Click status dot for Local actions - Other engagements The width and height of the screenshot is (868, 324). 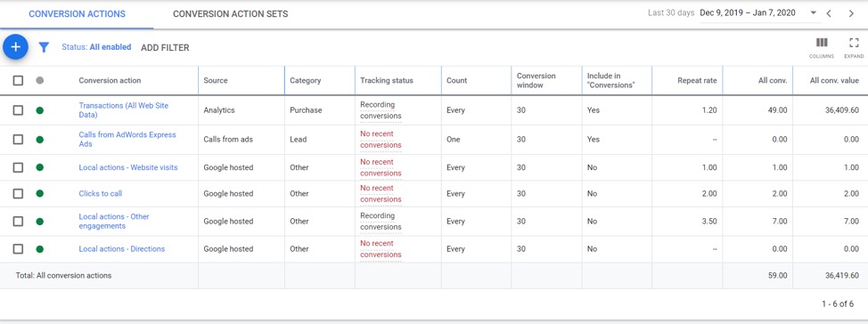click(x=40, y=221)
